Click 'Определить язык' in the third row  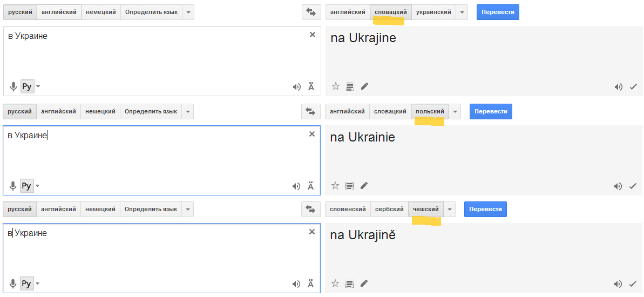[x=151, y=209]
